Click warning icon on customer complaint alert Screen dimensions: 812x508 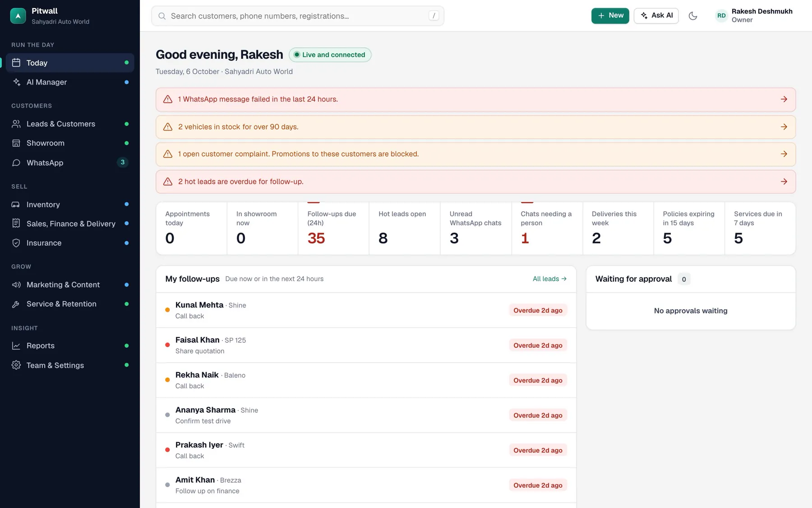(x=168, y=154)
